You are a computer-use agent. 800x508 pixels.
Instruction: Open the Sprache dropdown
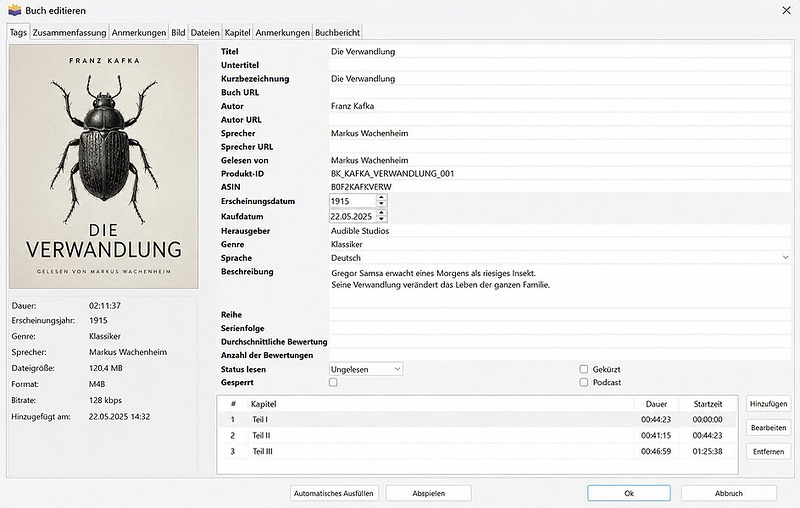pyautogui.click(x=560, y=258)
